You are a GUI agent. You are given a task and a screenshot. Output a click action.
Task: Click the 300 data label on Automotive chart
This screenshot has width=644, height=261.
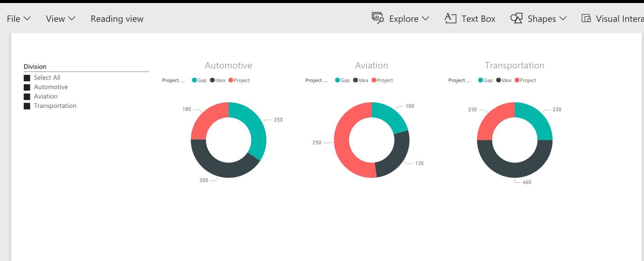coord(204,180)
